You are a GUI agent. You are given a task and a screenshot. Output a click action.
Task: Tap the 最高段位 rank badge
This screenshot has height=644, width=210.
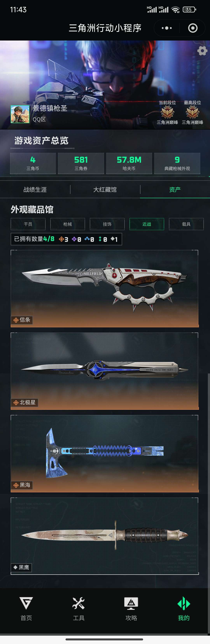[192, 112]
